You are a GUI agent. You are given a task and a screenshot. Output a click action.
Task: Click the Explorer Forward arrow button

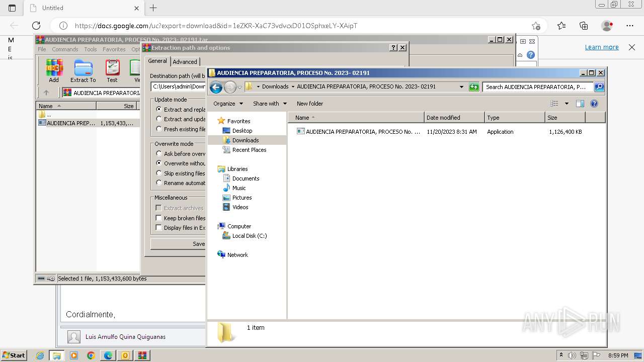[230, 87]
